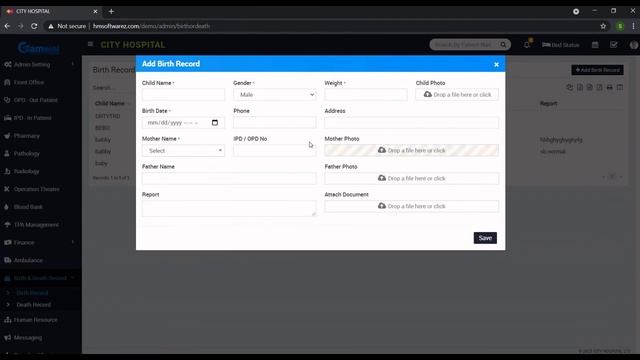Open Birth Record submenu item
The height and width of the screenshot is (360, 640).
(x=32, y=293)
